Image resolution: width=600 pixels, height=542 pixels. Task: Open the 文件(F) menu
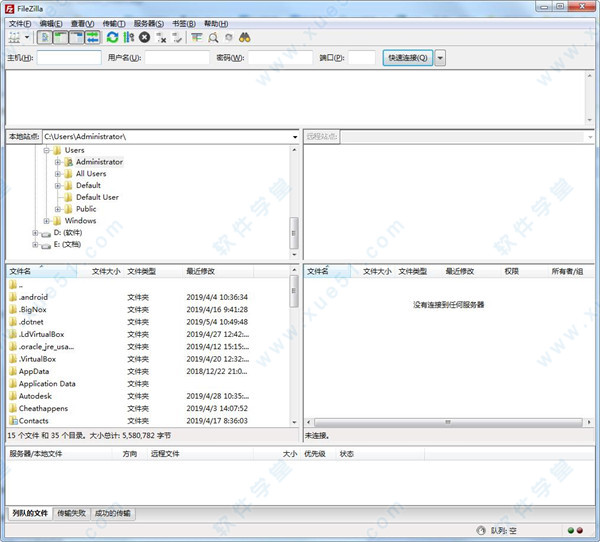point(20,24)
